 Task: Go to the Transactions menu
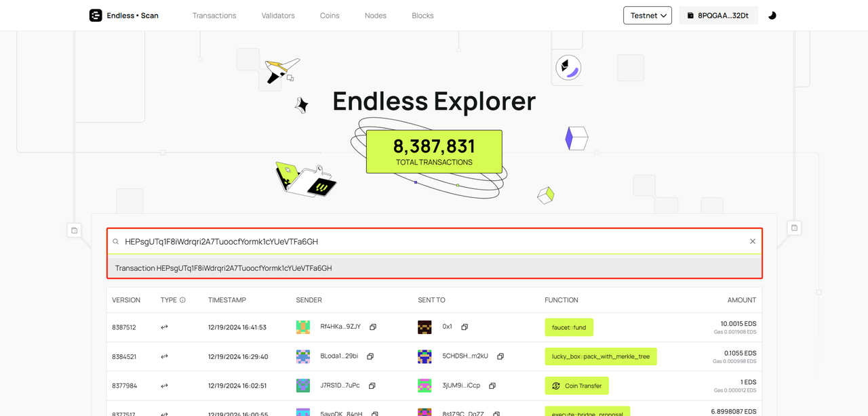pos(214,16)
